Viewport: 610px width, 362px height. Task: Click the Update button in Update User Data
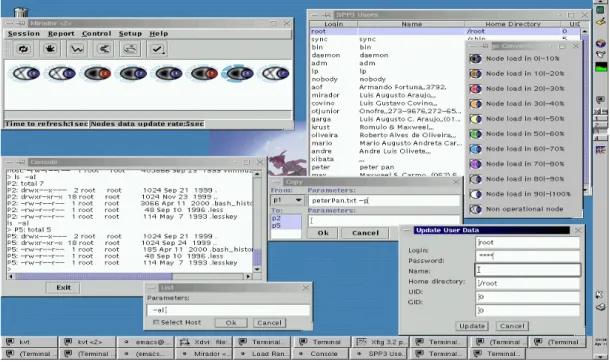tap(472, 326)
